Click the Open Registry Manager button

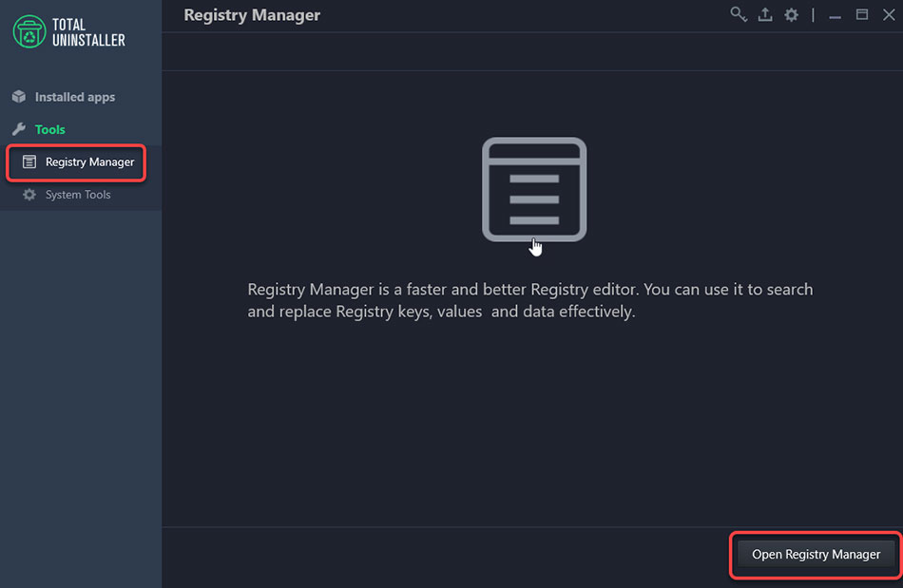pos(816,554)
